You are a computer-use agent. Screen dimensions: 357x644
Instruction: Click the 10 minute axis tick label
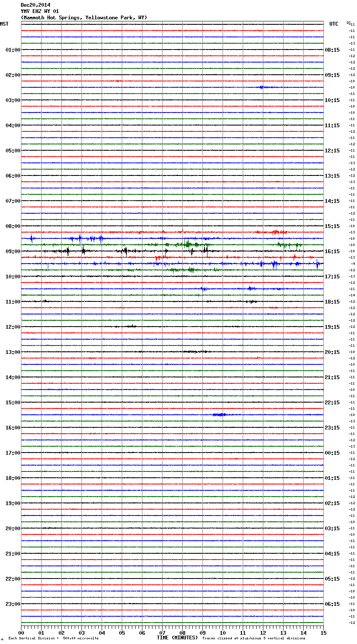tap(223, 633)
